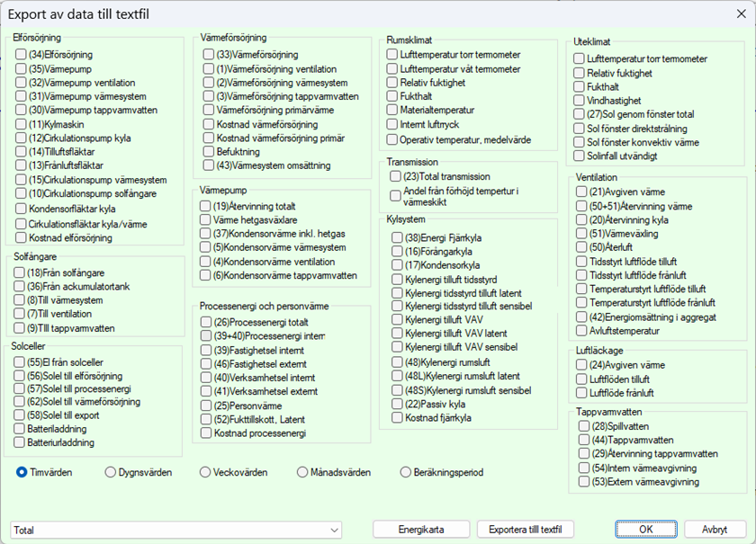Open the Total dropdown list
The height and width of the screenshot is (544, 756).
pyautogui.click(x=175, y=530)
